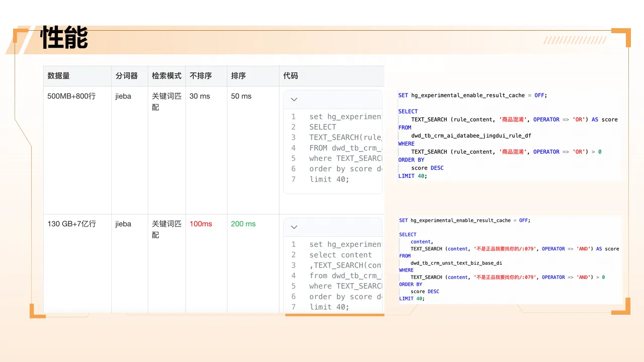Click 'ORDER BY' in the 'AND' operator SQL snippet
This screenshot has height=362, width=644.
point(411,284)
